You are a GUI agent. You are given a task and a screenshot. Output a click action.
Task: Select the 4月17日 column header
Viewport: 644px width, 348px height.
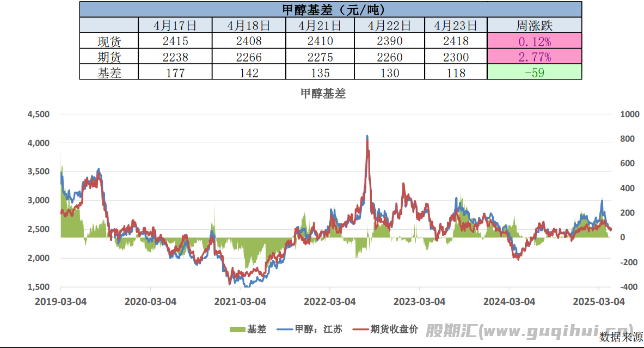click(174, 25)
